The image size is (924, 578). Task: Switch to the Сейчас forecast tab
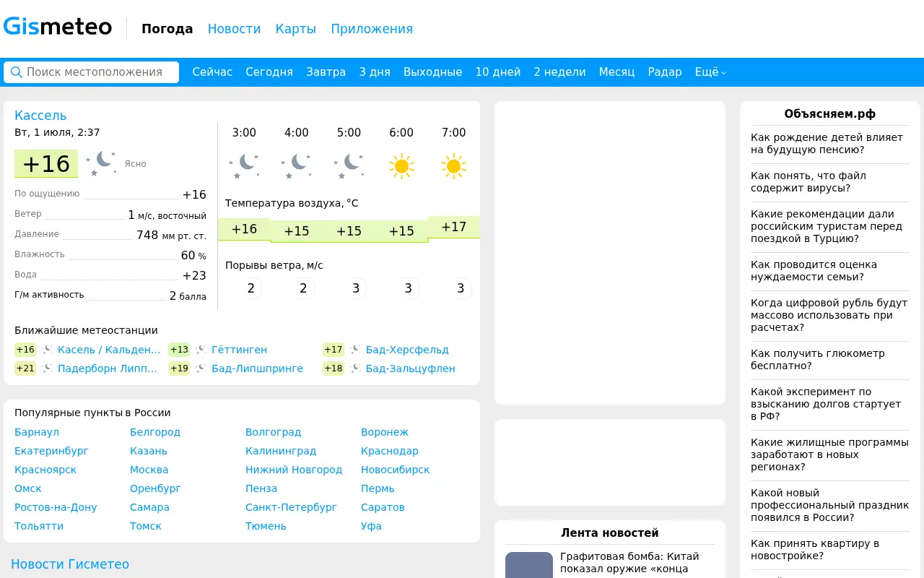coord(212,72)
